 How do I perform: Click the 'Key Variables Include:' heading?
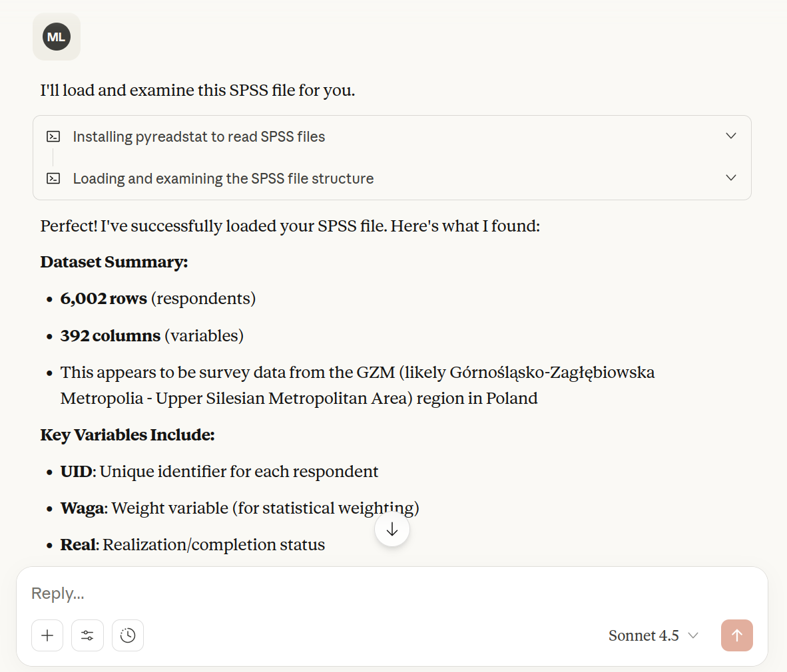(x=127, y=435)
